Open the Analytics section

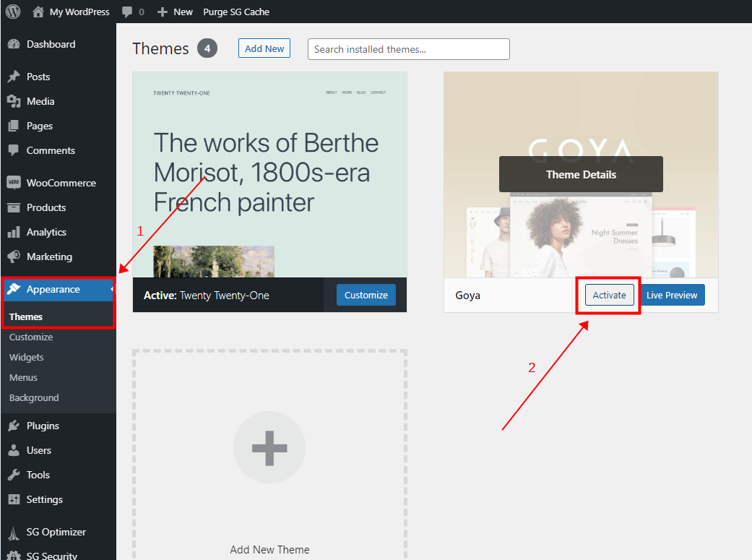[x=46, y=232]
